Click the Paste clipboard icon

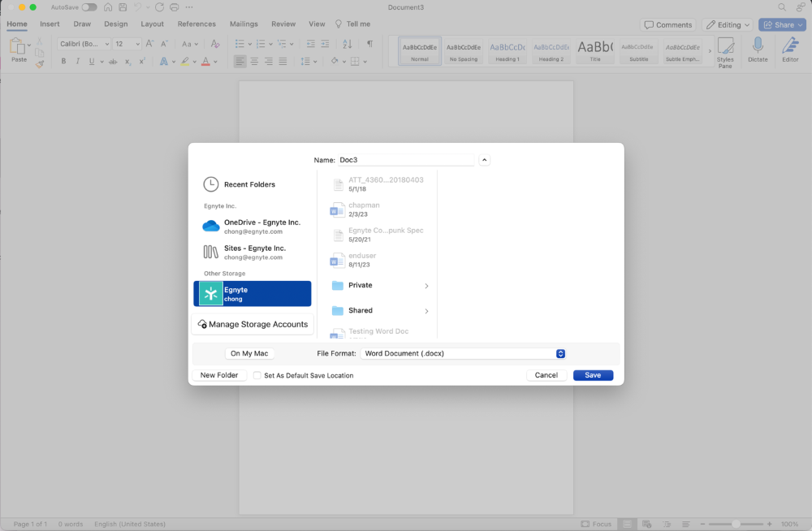(18, 46)
